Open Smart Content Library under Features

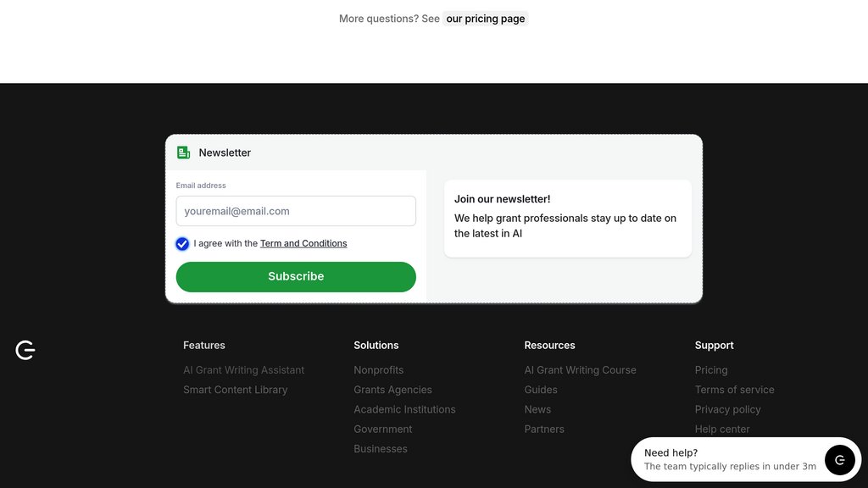236,390
